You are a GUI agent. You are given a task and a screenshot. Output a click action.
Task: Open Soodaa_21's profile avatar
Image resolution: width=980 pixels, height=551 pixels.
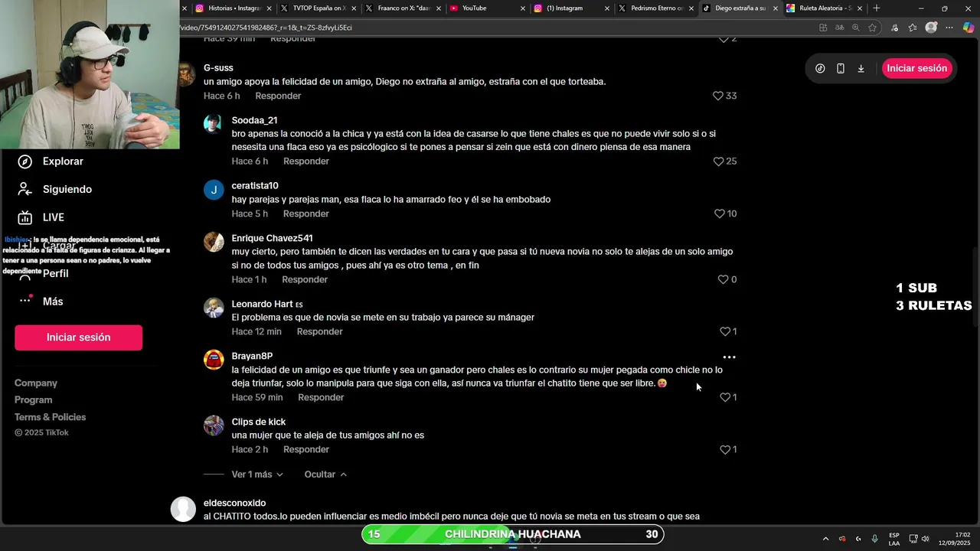click(214, 124)
